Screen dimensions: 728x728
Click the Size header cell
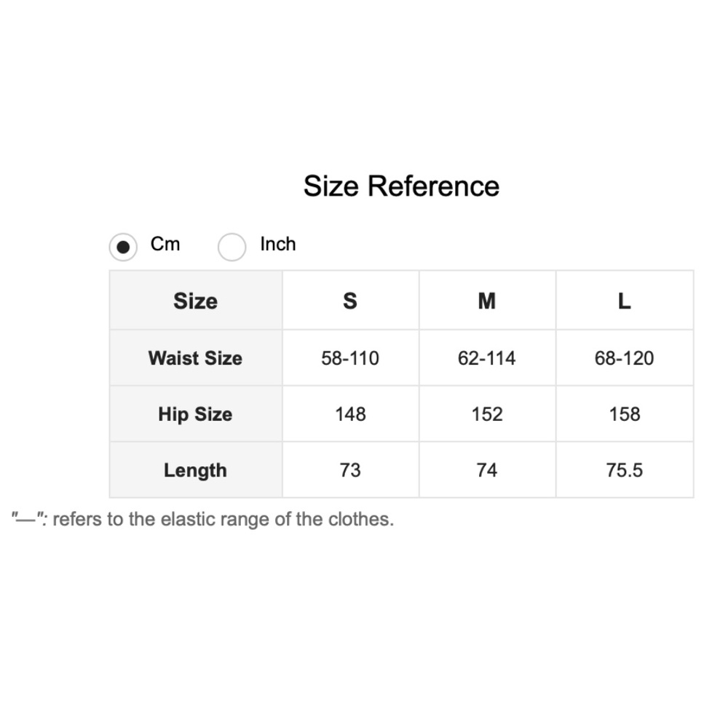point(195,301)
